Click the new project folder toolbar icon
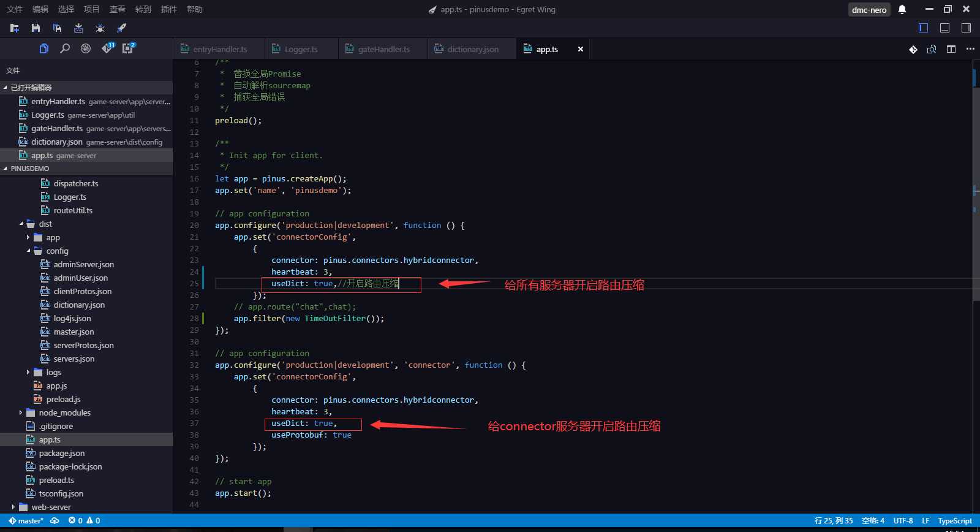Image resolution: width=980 pixels, height=532 pixels. [x=15, y=28]
